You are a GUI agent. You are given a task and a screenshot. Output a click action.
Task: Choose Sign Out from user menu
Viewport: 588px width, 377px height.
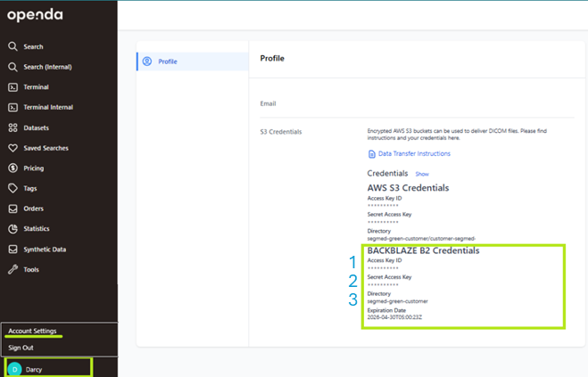click(x=21, y=348)
